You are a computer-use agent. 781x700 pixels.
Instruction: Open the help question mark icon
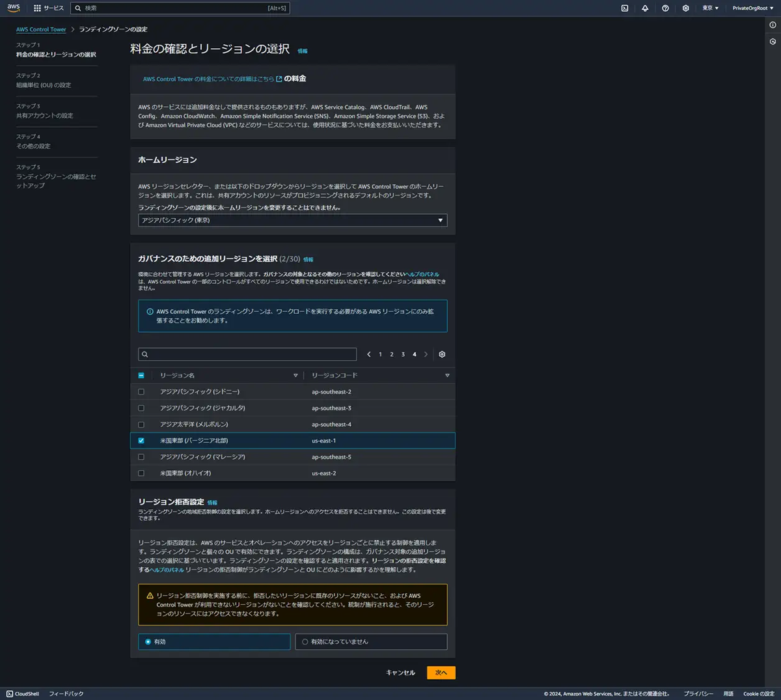[x=665, y=8]
